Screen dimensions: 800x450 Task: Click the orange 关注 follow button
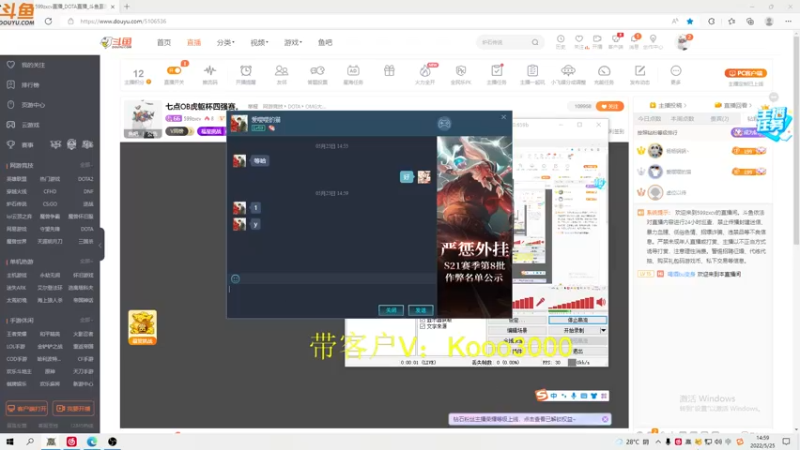(610, 106)
